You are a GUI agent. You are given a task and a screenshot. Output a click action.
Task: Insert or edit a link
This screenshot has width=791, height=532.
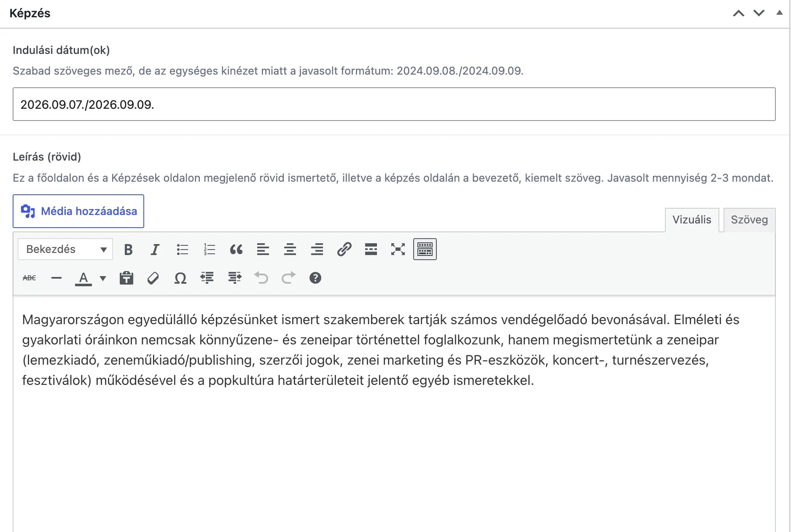click(x=344, y=249)
